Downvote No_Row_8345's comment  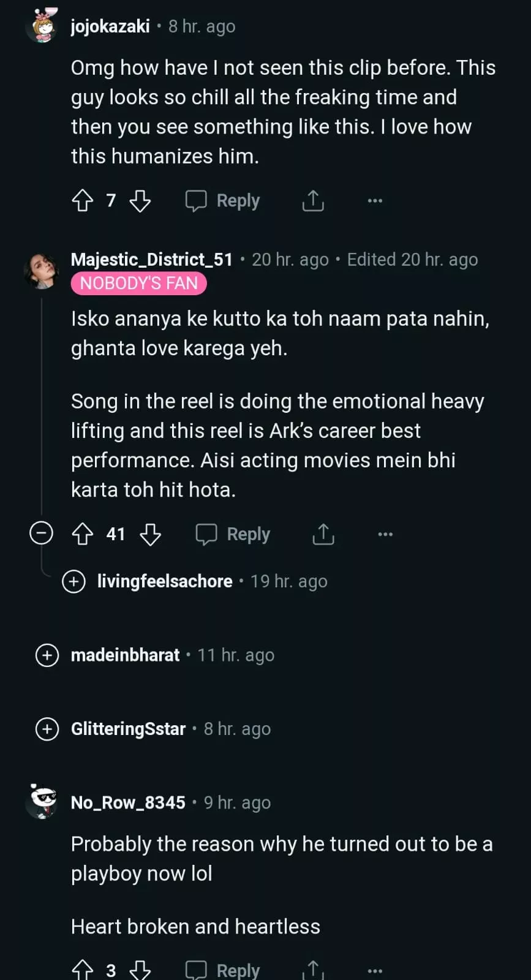pos(140,970)
